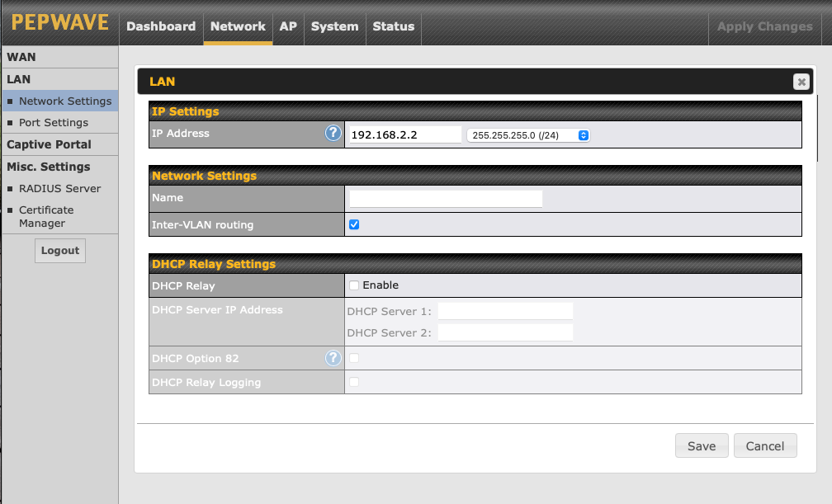832x504 pixels.
Task: Click the Logout button
Action: pyautogui.click(x=60, y=251)
